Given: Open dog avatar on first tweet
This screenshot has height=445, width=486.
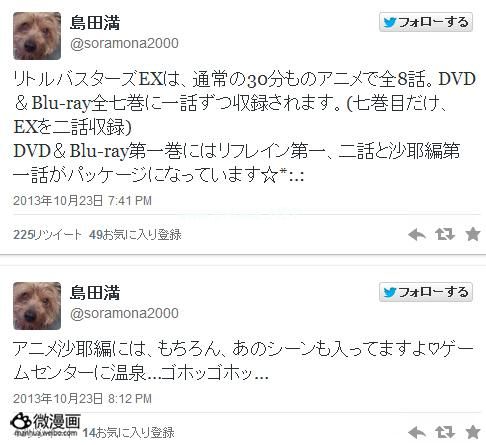Looking at the screenshot, I should coord(37,36).
